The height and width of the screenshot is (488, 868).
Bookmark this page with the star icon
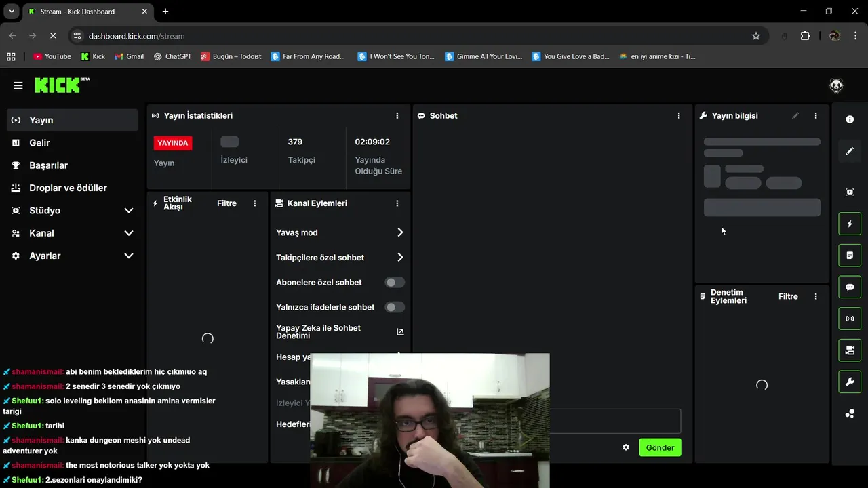click(x=756, y=36)
